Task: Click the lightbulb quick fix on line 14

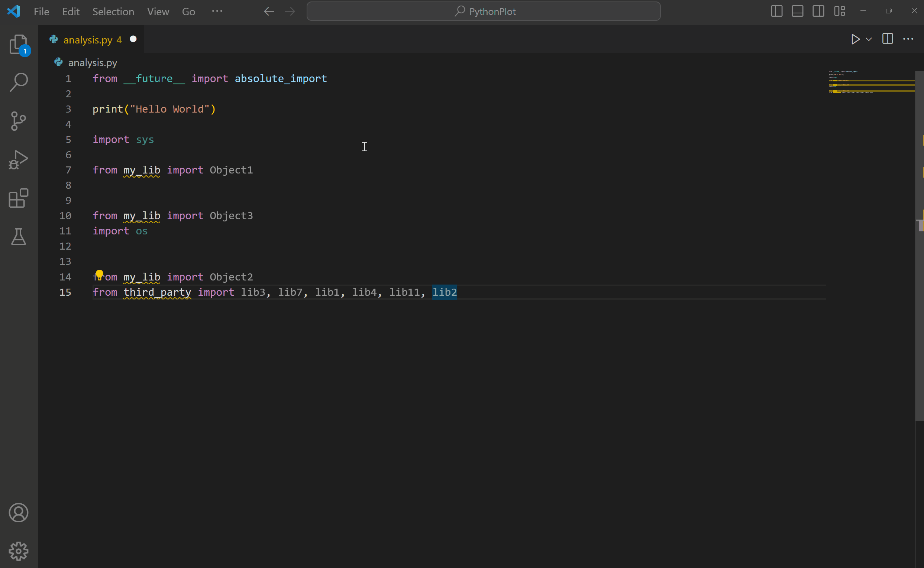Action: [x=100, y=274]
